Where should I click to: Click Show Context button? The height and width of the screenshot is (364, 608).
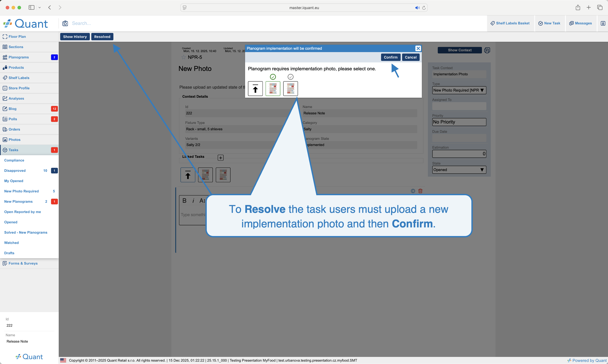[460, 50]
